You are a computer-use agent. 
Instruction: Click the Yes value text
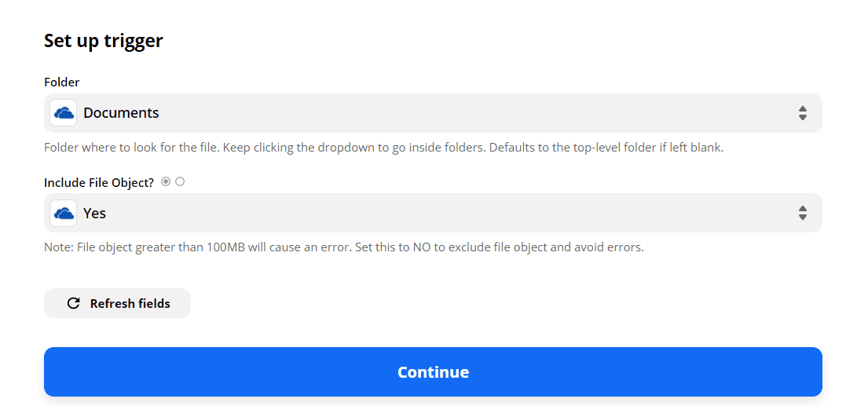click(94, 213)
